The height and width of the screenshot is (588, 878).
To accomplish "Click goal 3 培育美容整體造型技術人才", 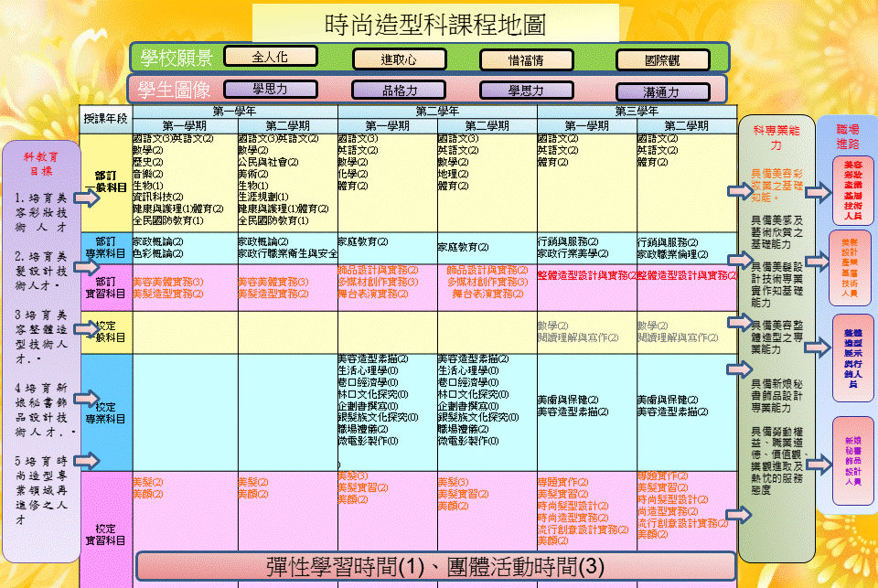I will click(x=41, y=337).
